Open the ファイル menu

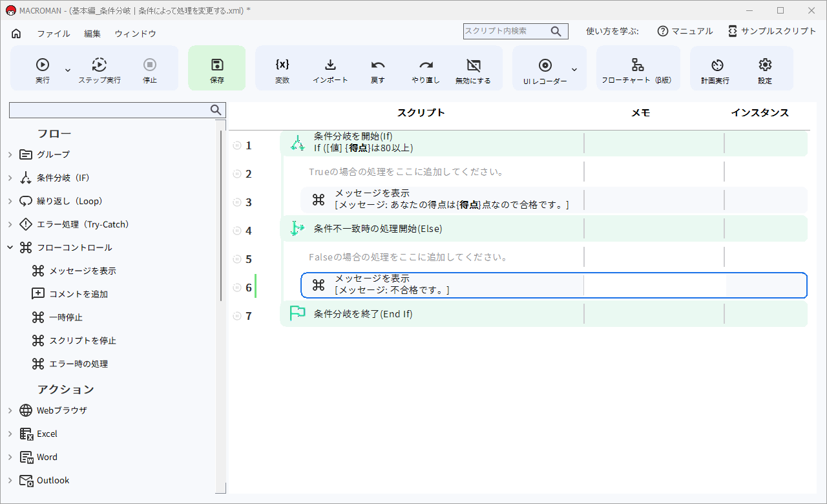click(x=54, y=34)
